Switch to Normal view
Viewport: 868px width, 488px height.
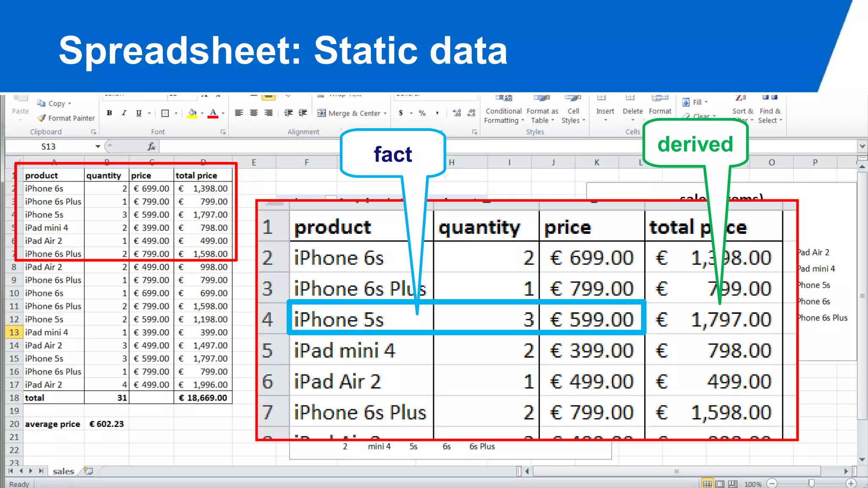coord(707,484)
